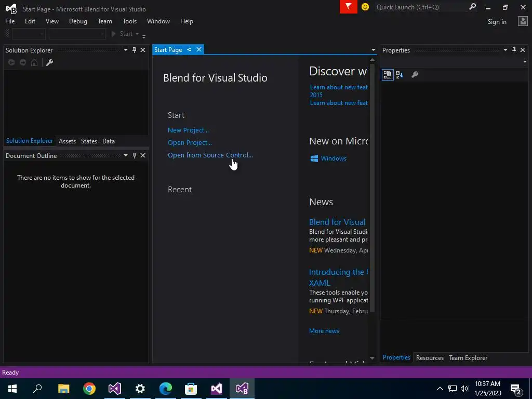
Task: Open Settings gear from the taskbar
Action: point(140,389)
